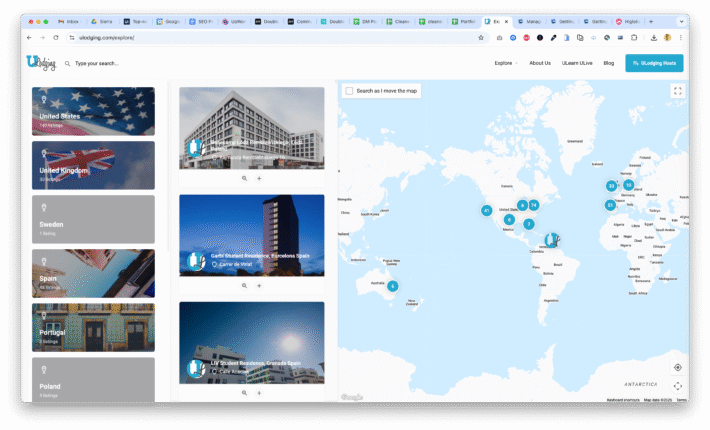Image resolution: width=710 pixels, height=430 pixels.
Task: Click the ULodging logo
Action: 41,62
